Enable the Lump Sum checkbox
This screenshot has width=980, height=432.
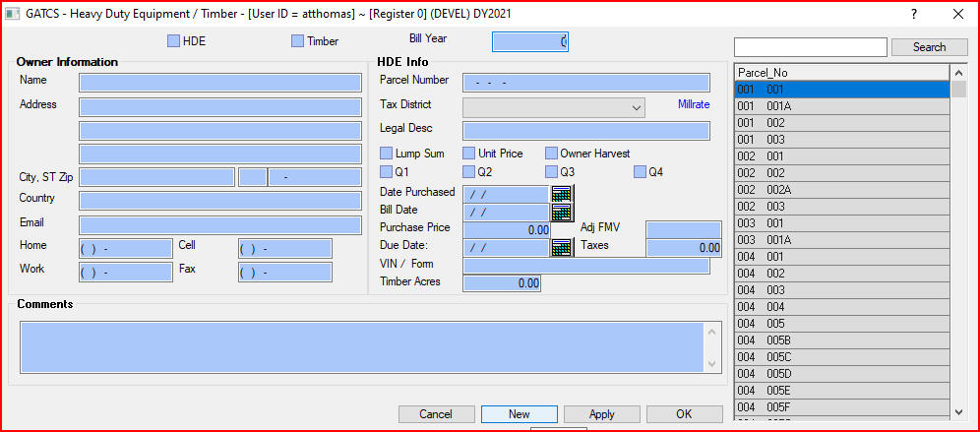tap(387, 154)
